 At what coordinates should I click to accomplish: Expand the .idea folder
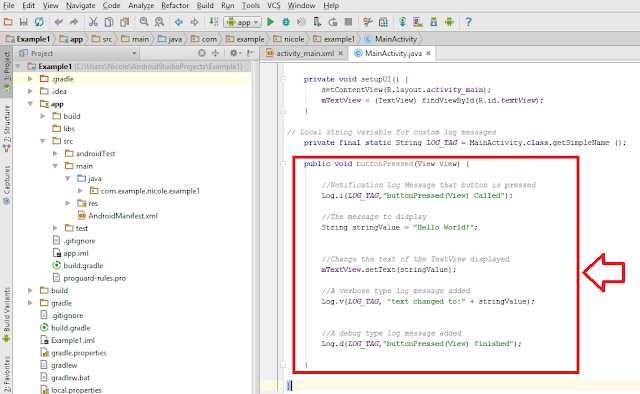[x=30, y=91]
